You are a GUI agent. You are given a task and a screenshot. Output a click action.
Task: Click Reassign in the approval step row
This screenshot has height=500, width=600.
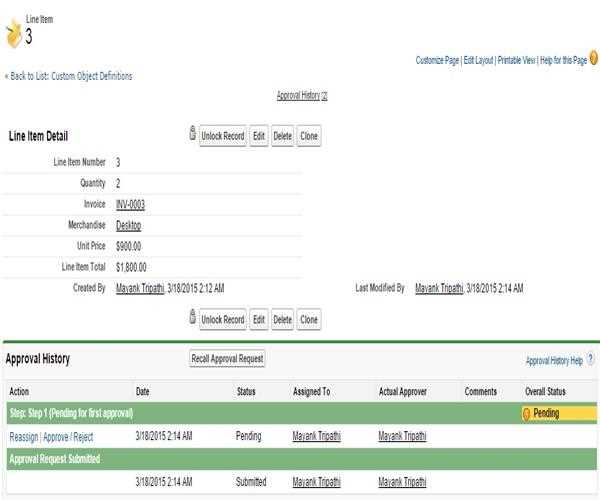(x=23, y=436)
